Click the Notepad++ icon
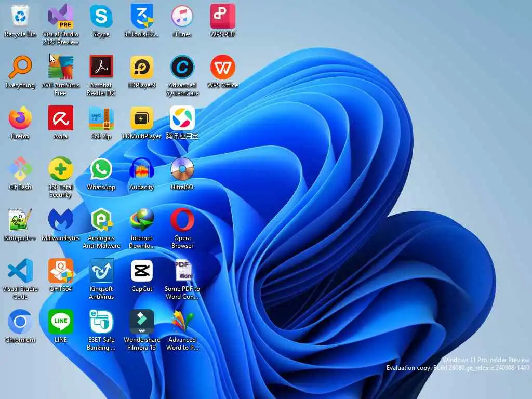This screenshot has height=399, width=532. tap(20, 220)
